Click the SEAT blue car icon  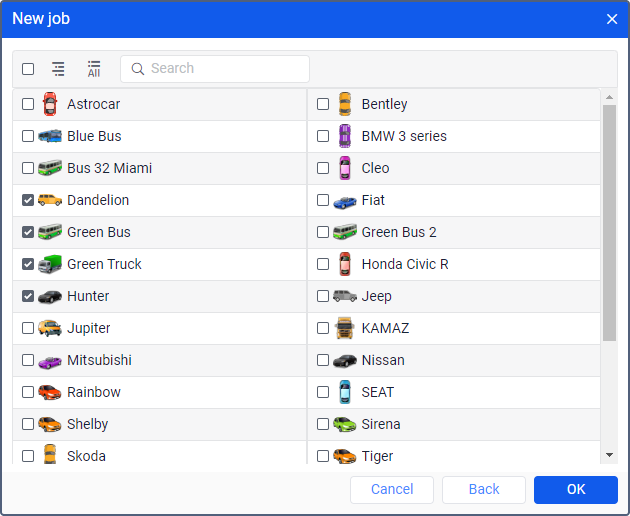(345, 392)
